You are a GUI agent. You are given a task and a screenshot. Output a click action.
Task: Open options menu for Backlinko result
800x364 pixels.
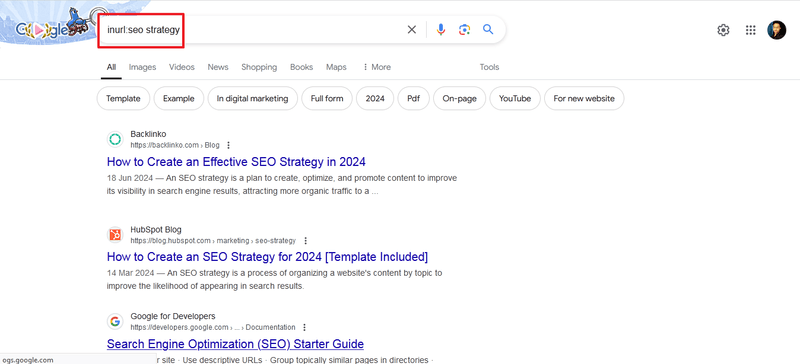(x=229, y=145)
